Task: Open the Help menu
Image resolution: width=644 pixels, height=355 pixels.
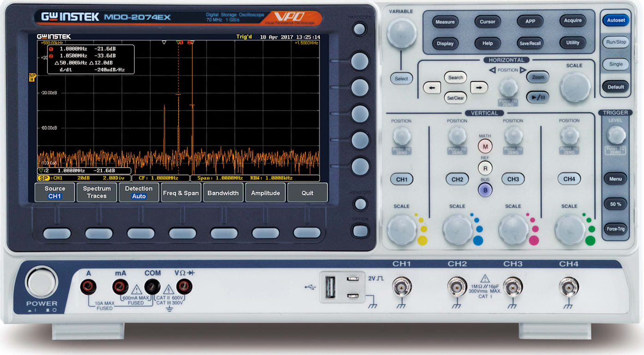Action: (x=488, y=43)
